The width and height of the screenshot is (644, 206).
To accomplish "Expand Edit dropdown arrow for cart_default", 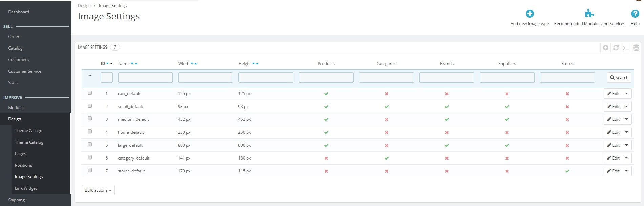I will (x=626, y=94).
